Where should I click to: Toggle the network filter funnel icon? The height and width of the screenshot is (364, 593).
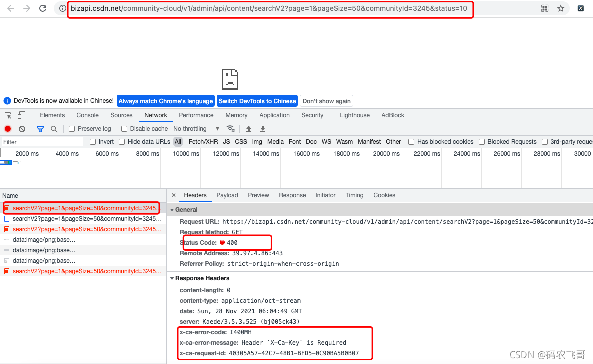point(40,129)
